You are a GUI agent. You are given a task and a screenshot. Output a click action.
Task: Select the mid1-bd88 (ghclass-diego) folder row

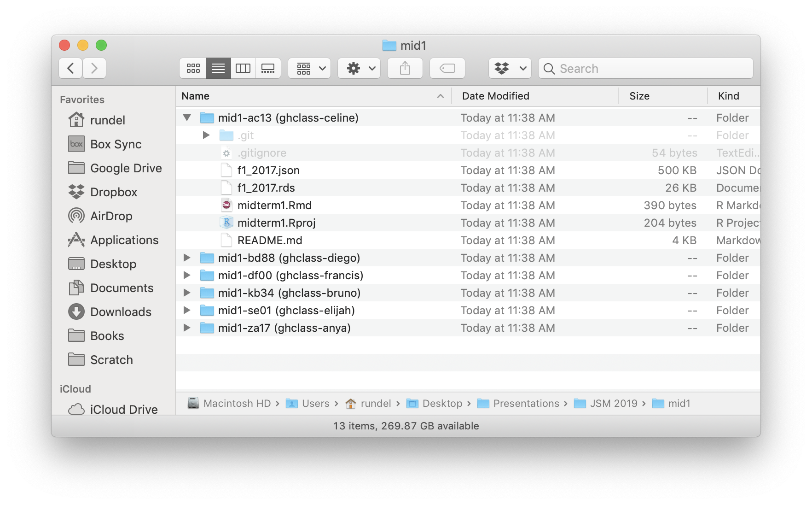point(468,258)
